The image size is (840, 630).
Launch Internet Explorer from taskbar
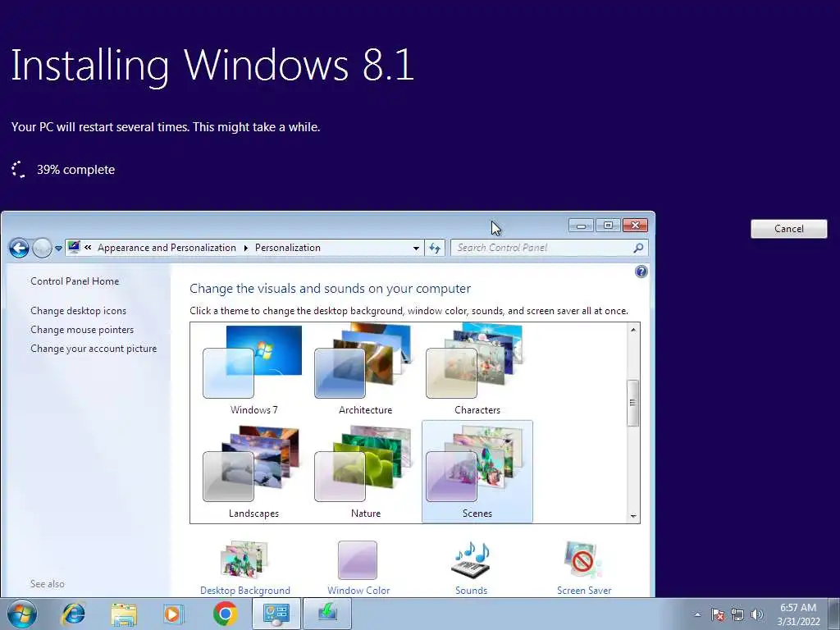(73, 614)
